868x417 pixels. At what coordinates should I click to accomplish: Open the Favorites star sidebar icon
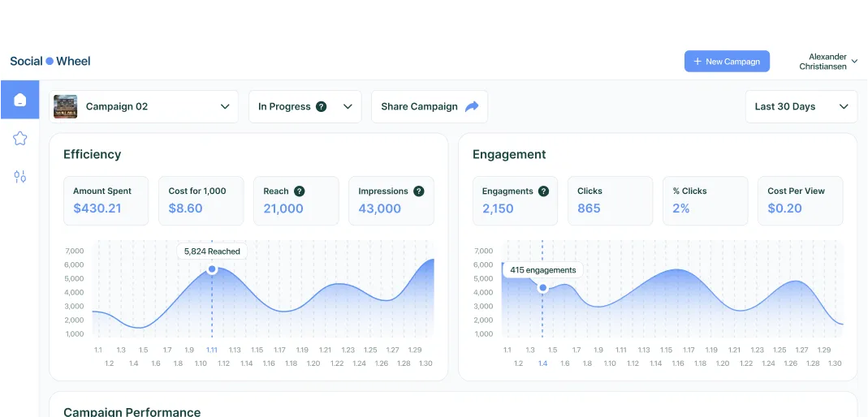20,138
